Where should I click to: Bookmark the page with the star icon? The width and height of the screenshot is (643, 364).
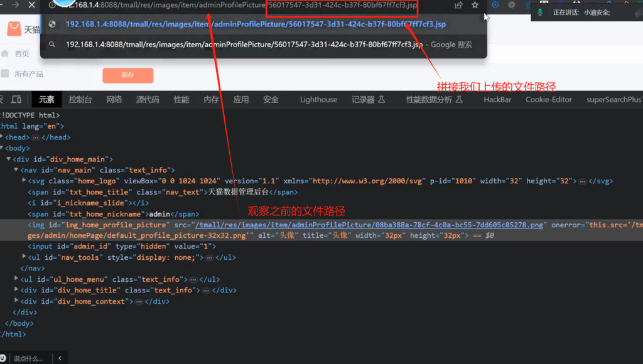(475, 5)
